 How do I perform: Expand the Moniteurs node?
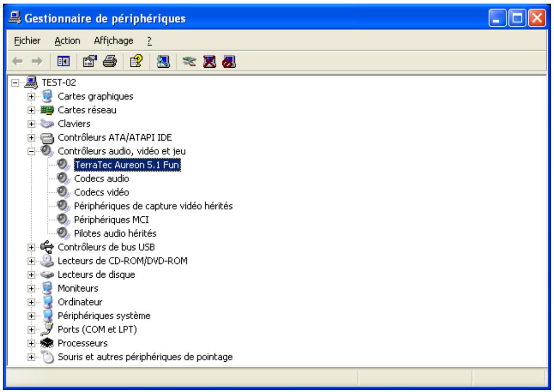tap(31, 289)
